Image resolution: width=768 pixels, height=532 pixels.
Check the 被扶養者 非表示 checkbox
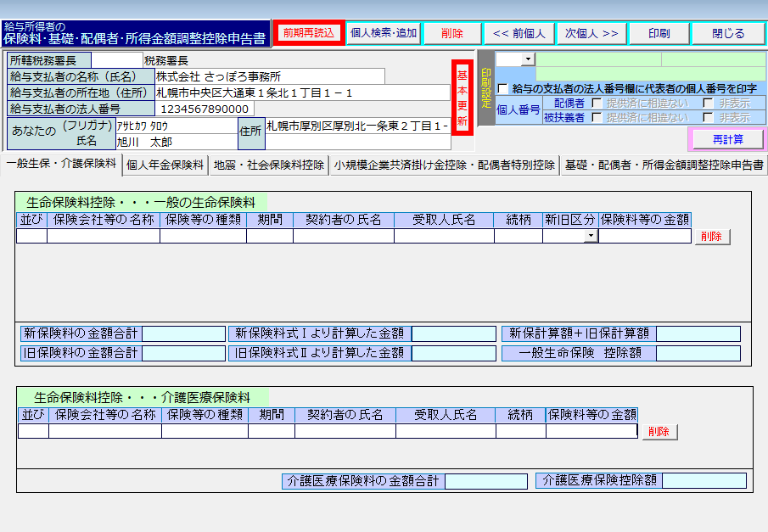pos(708,118)
